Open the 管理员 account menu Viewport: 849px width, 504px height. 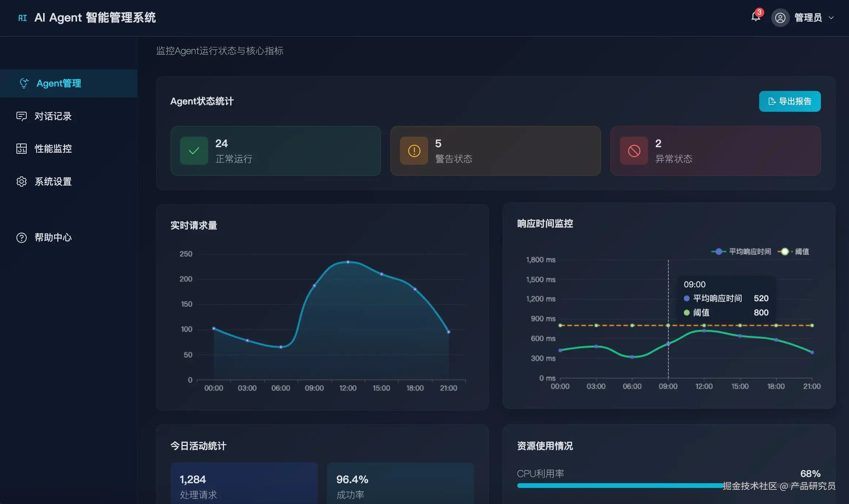click(x=808, y=18)
